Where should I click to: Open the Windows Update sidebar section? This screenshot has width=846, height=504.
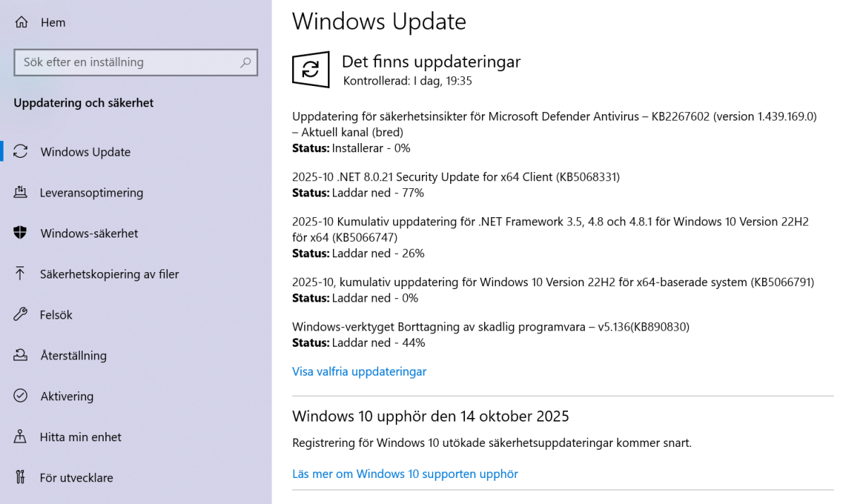[x=85, y=152]
